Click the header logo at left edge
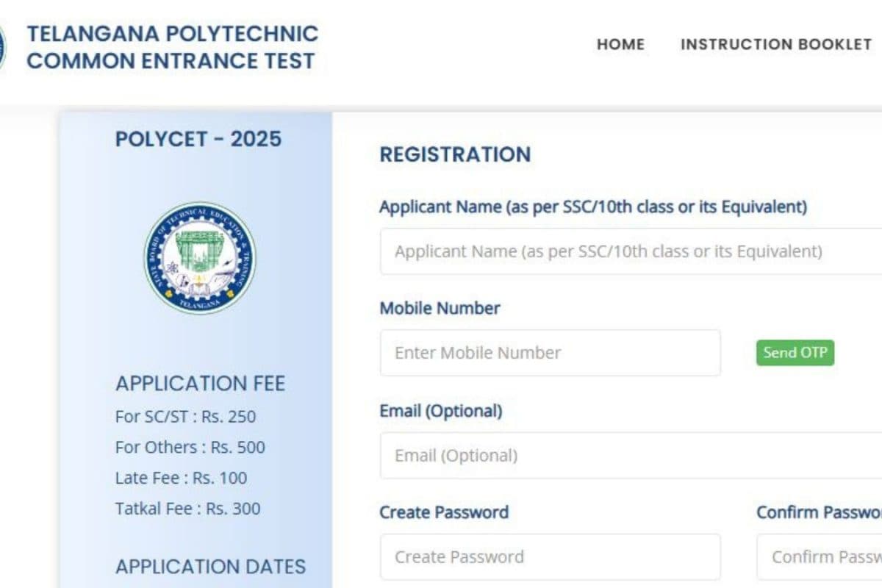 tap(2, 47)
